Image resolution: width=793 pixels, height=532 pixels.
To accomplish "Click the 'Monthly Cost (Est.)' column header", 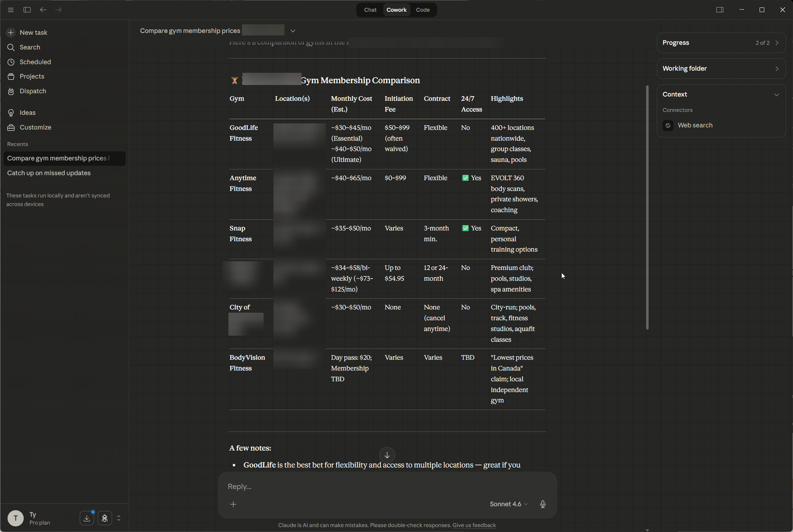I will [352, 104].
